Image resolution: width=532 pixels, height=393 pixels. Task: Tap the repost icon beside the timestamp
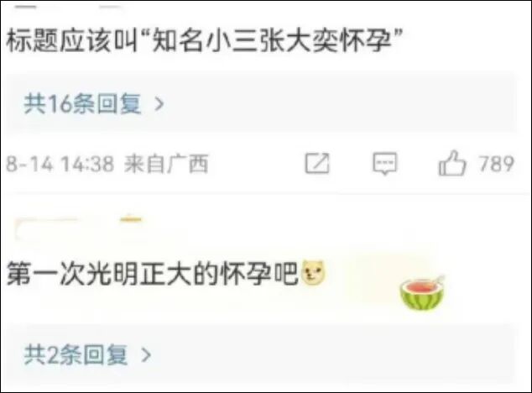(x=317, y=164)
